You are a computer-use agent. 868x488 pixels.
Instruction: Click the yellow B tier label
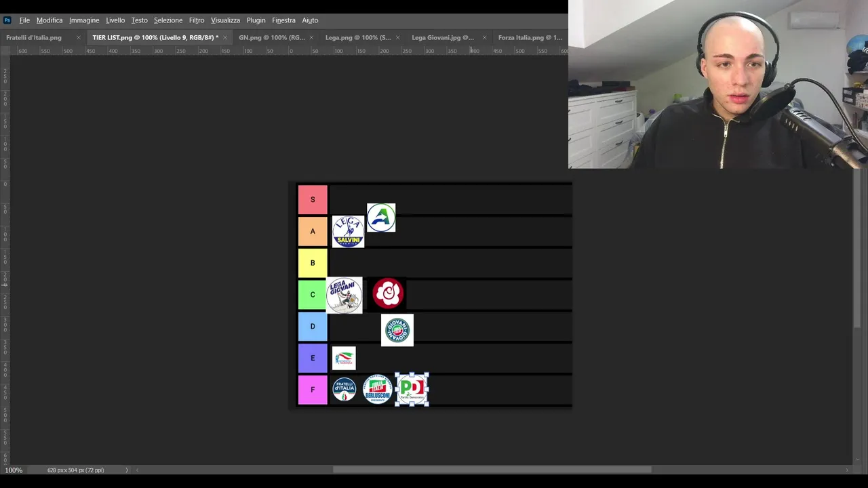pos(313,263)
